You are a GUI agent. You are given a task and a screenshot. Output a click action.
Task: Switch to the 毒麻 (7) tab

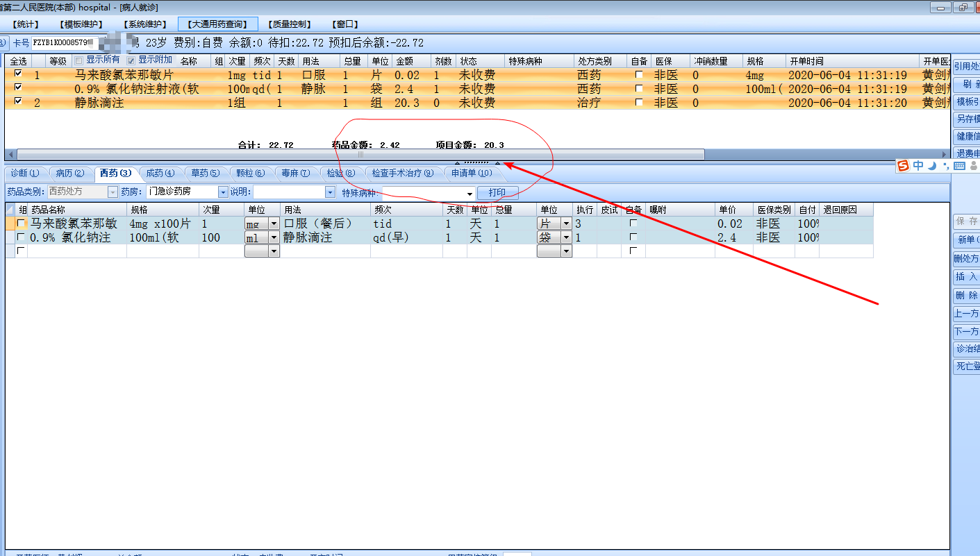click(296, 173)
